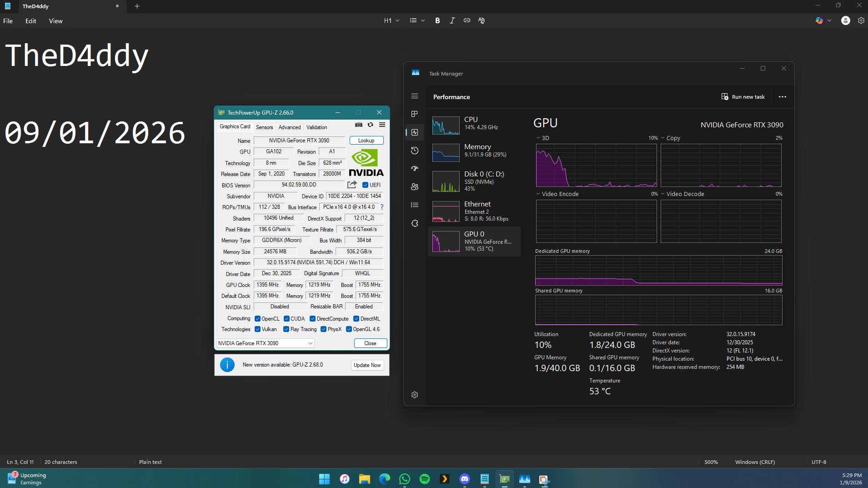Click the Bus Interface question mark icon

[x=382, y=207]
